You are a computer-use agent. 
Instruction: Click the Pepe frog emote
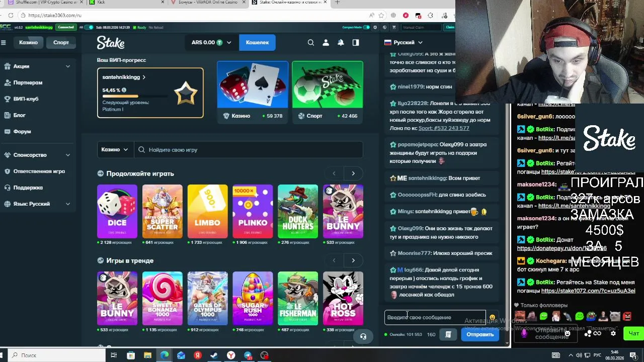[x=591, y=316]
